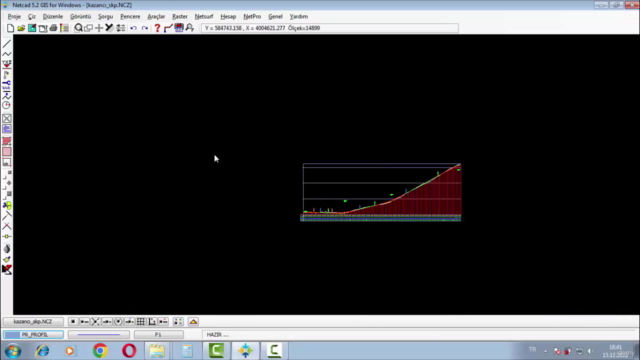Viewport: 640px width, 360px height.
Task: Click the dark teardrop tool in left toolbar
Action: tap(7, 249)
